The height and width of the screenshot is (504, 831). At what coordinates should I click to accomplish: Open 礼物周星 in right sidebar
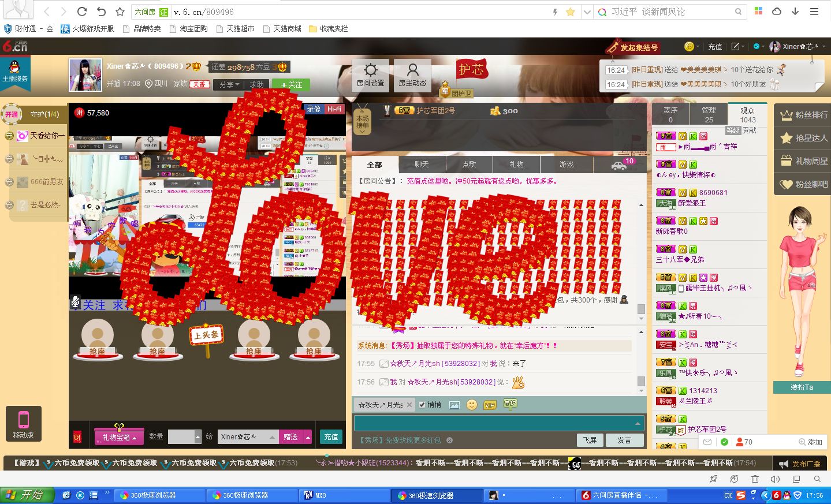tap(803, 161)
